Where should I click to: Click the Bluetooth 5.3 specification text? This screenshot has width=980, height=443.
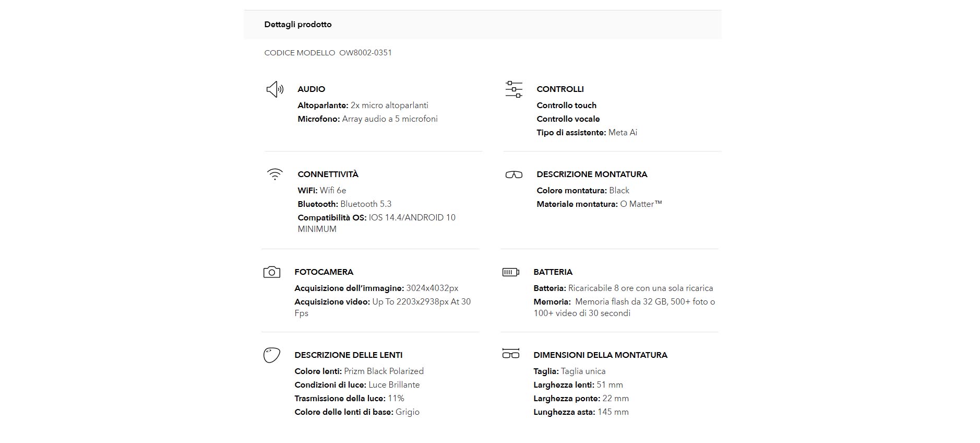[x=365, y=204]
